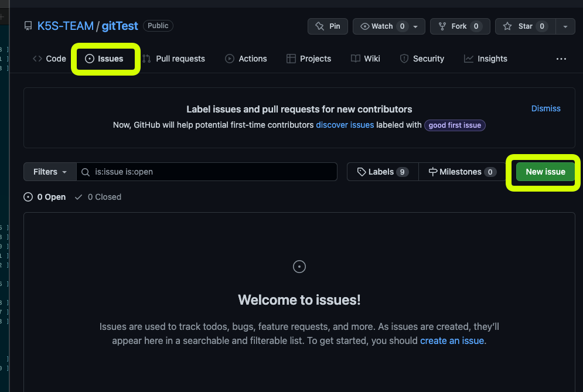Viewport: 583px width, 392px height.
Task: Dismiss the new contributors banner
Action: pyautogui.click(x=546, y=108)
